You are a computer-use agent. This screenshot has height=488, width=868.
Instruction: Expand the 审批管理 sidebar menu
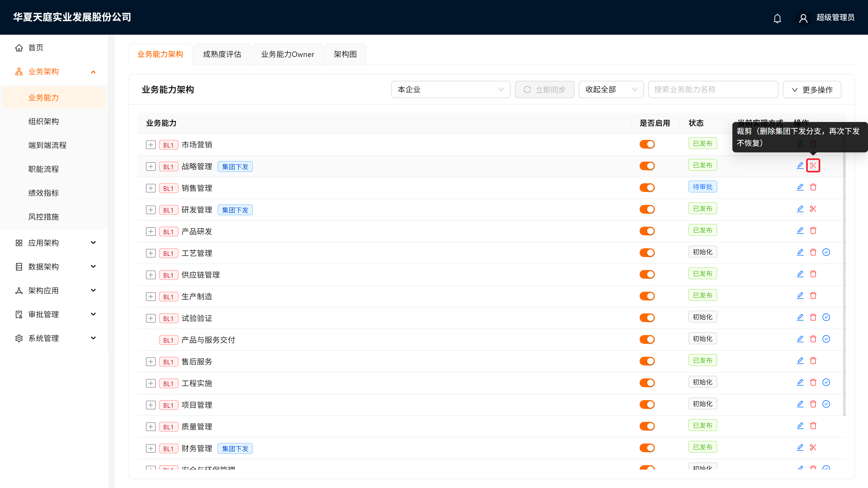[x=54, y=314]
